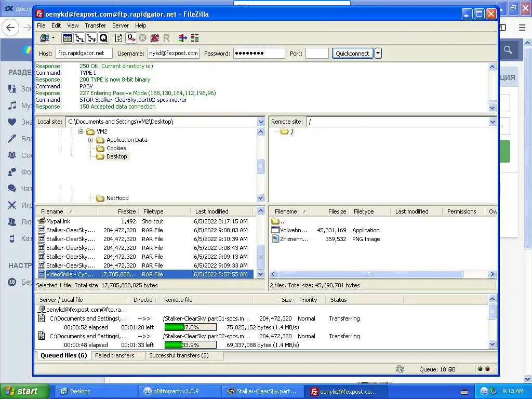Open the Help menu
Image resolution: width=532 pixels, height=399 pixels.
click(x=140, y=25)
